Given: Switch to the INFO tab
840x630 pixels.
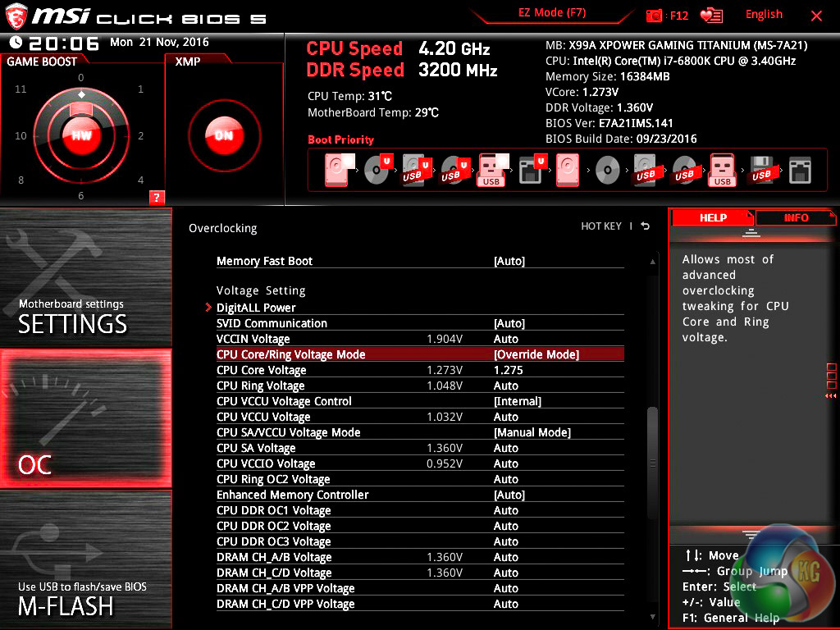Looking at the screenshot, I should coord(796,217).
